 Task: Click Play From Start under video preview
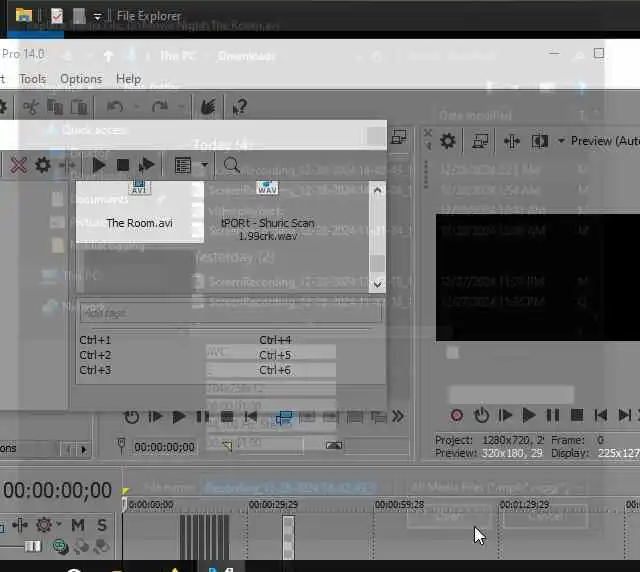click(x=505, y=416)
